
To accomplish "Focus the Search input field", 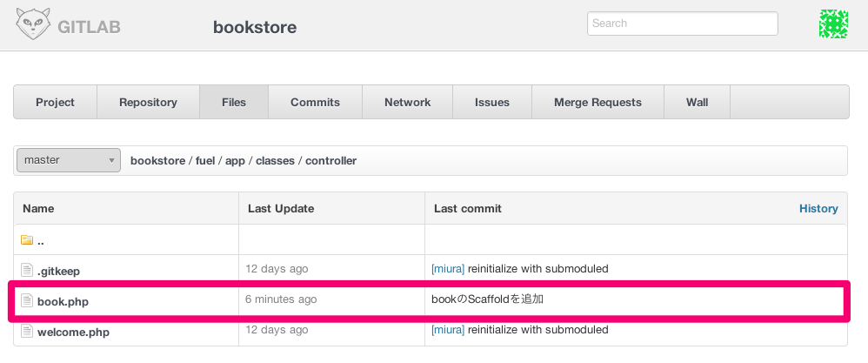I will (x=682, y=24).
